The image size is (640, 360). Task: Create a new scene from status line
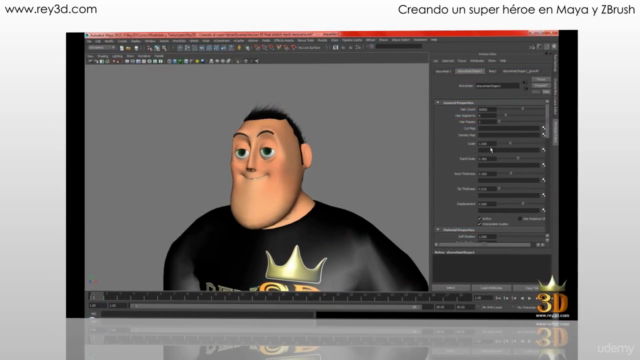pyautogui.click(x=122, y=48)
